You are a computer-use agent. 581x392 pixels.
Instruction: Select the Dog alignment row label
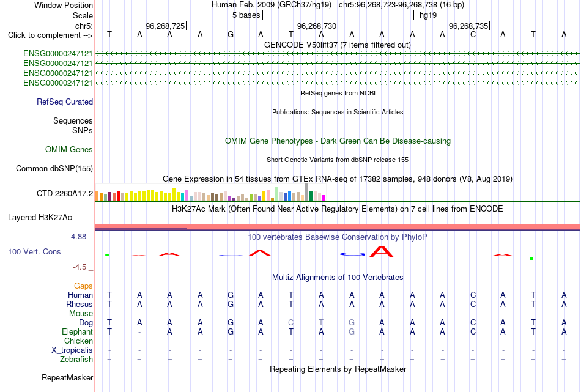click(x=86, y=323)
